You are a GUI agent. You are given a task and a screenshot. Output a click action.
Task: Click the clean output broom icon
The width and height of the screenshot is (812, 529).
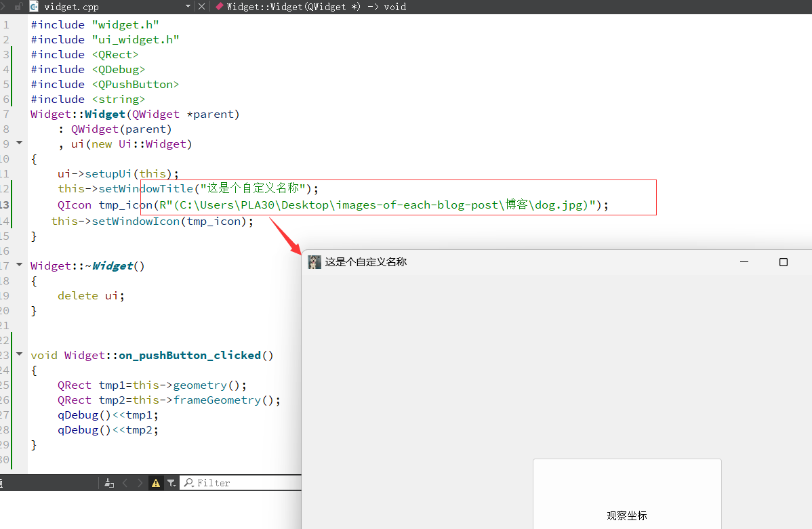109,482
